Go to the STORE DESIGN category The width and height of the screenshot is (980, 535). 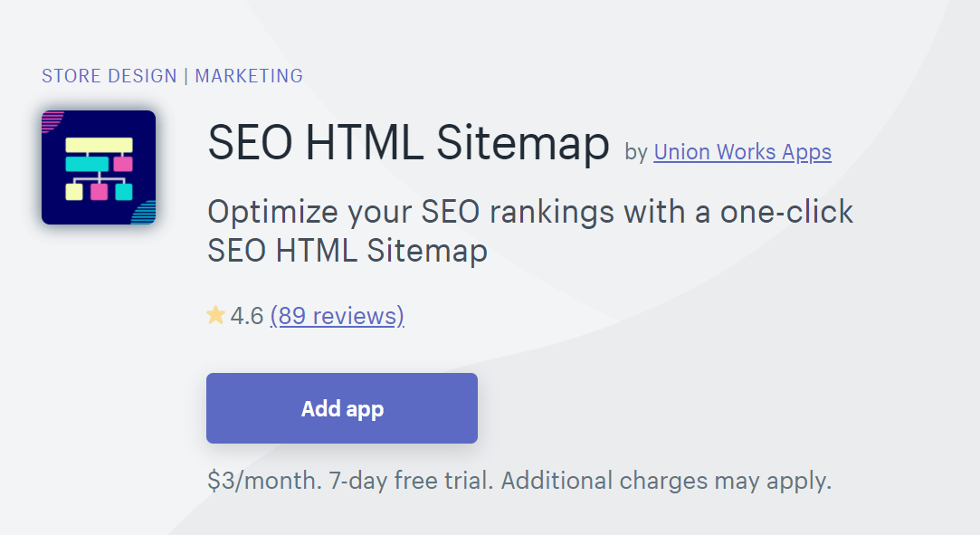tap(109, 76)
